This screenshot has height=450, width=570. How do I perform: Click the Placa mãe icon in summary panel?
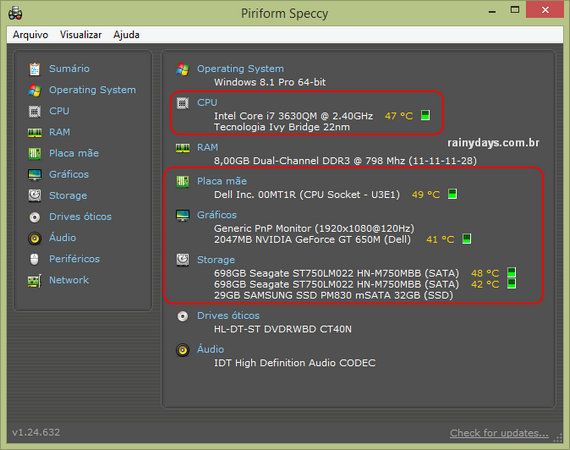tap(182, 181)
